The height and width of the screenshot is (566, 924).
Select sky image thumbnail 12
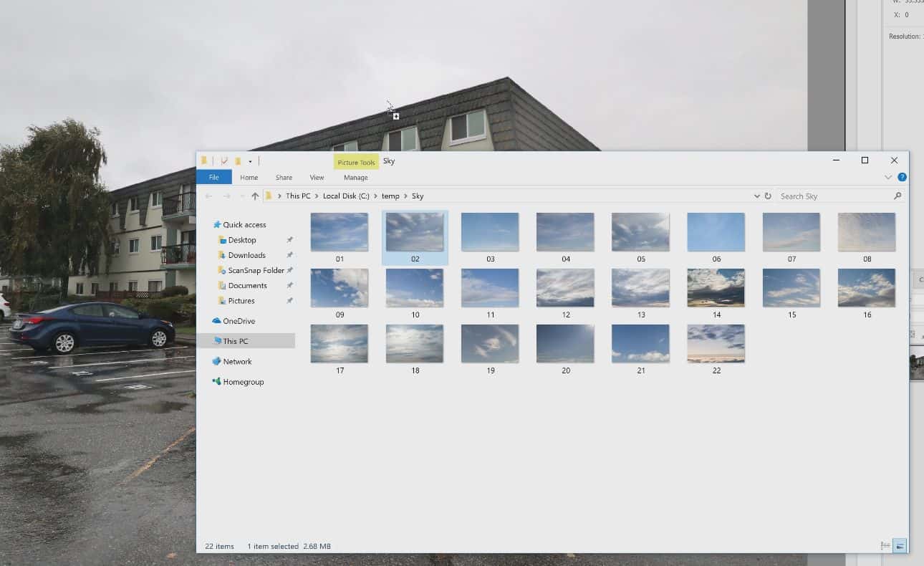click(565, 288)
